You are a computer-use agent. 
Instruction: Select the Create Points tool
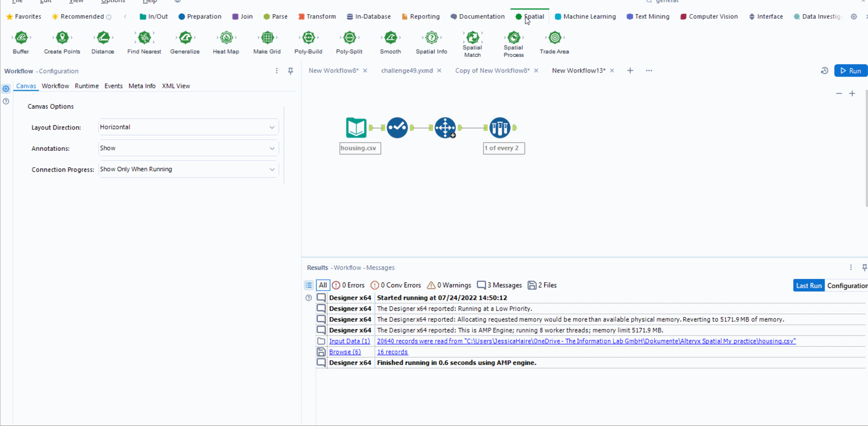point(62,38)
